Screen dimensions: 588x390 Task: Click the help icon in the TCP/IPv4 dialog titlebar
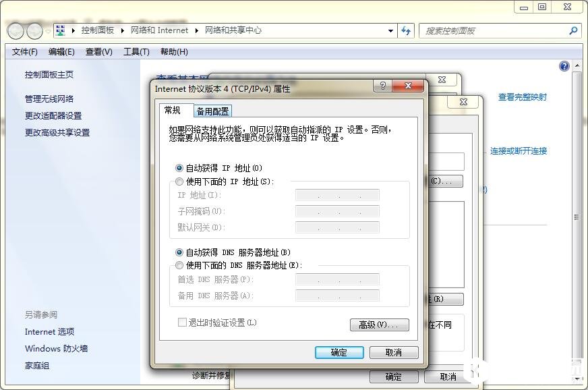(x=382, y=86)
